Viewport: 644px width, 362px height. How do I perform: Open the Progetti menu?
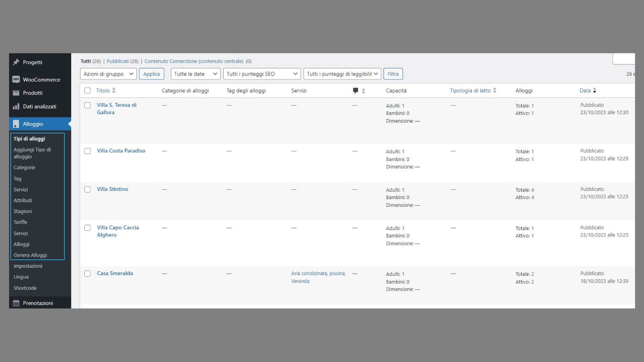40,62
